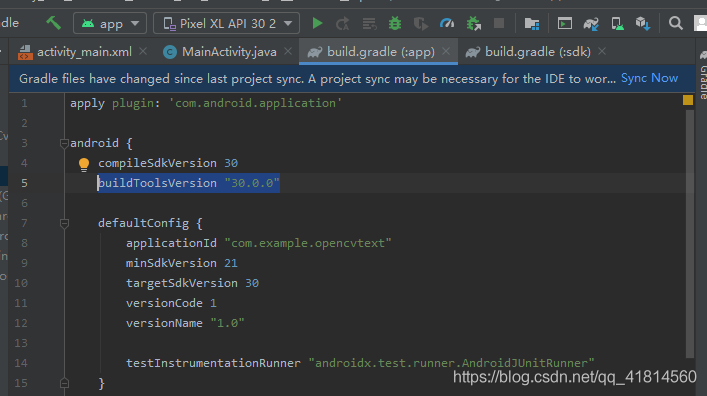Click Sync Project with Gradle Files elephant icon
Screen dimensions: 707x396
coord(591,23)
